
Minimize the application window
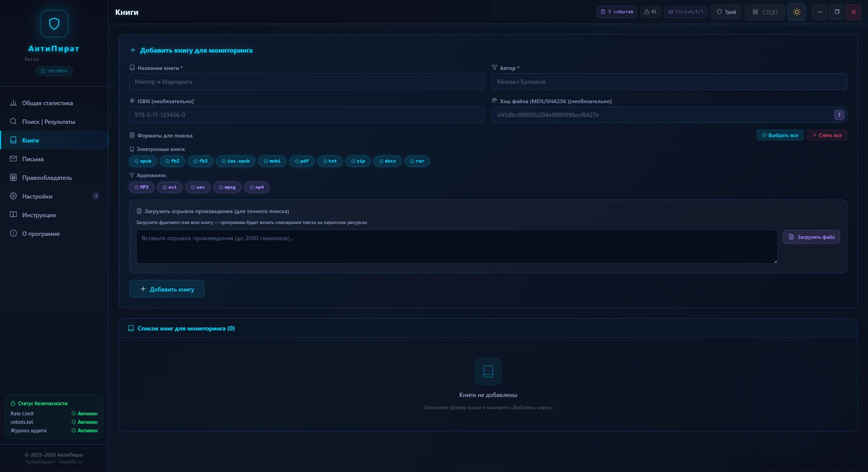tap(820, 12)
